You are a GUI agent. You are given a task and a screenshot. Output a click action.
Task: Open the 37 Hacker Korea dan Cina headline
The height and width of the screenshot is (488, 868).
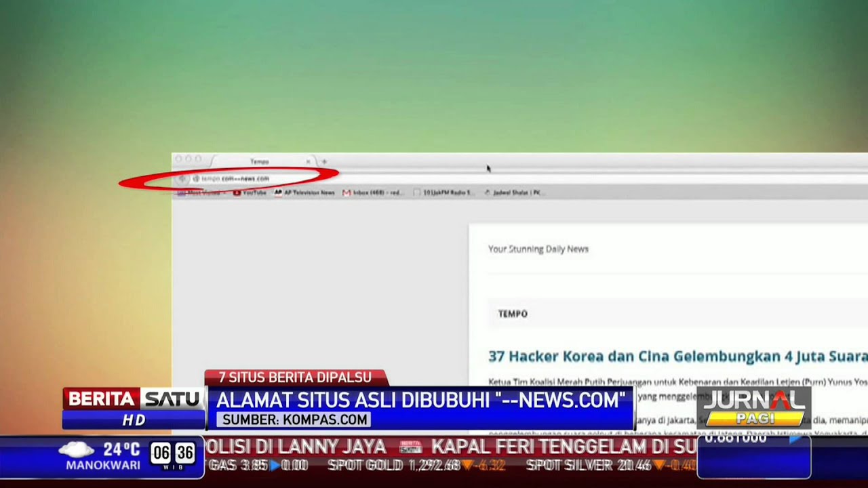click(677, 357)
